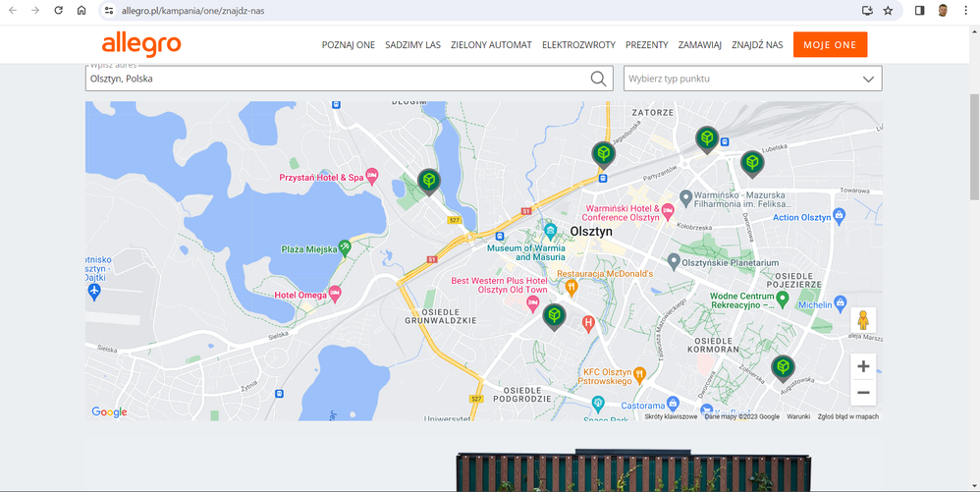Click the McDonald's restaurant pin
Screen dimensions: 980x492
[x=572, y=288]
